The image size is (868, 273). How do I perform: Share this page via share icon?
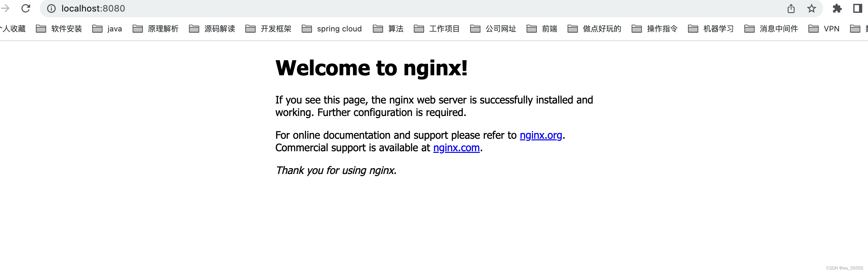791,8
